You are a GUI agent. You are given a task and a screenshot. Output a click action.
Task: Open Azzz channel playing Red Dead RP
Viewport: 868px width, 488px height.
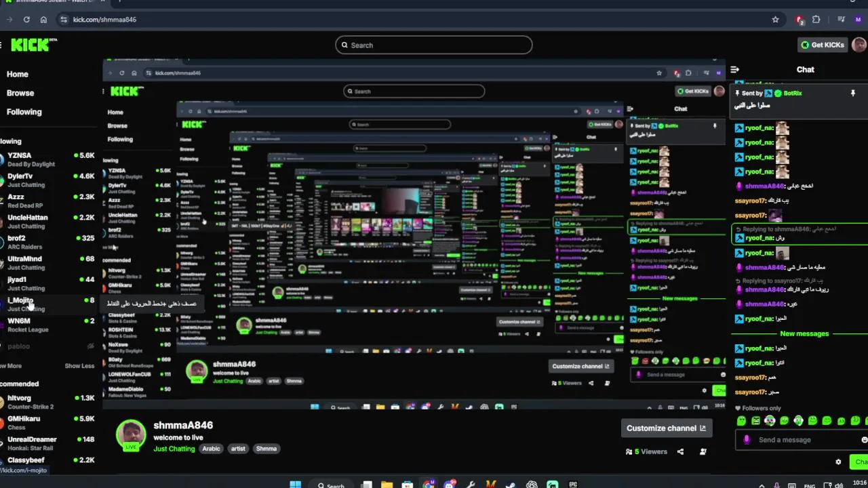pyautogui.click(x=47, y=201)
